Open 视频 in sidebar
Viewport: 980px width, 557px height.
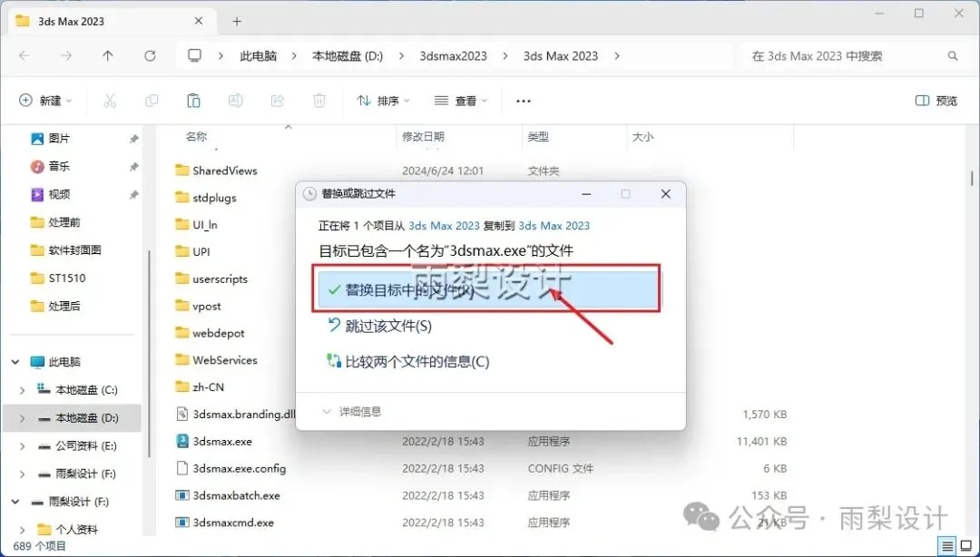pyautogui.click(x=50, y=194)
